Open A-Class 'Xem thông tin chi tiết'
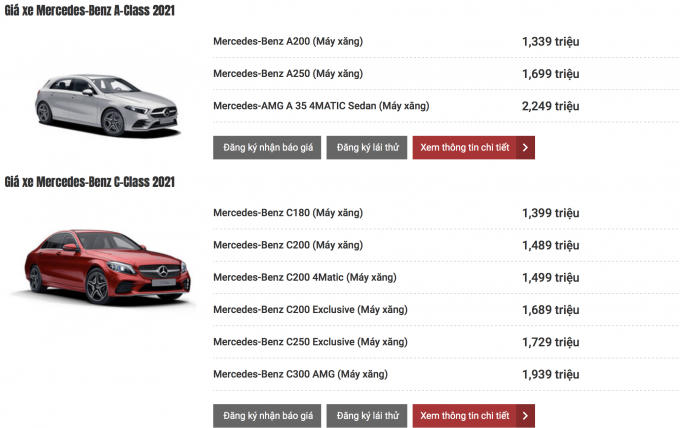The image size is (680, 428). (x=465, y=148)
